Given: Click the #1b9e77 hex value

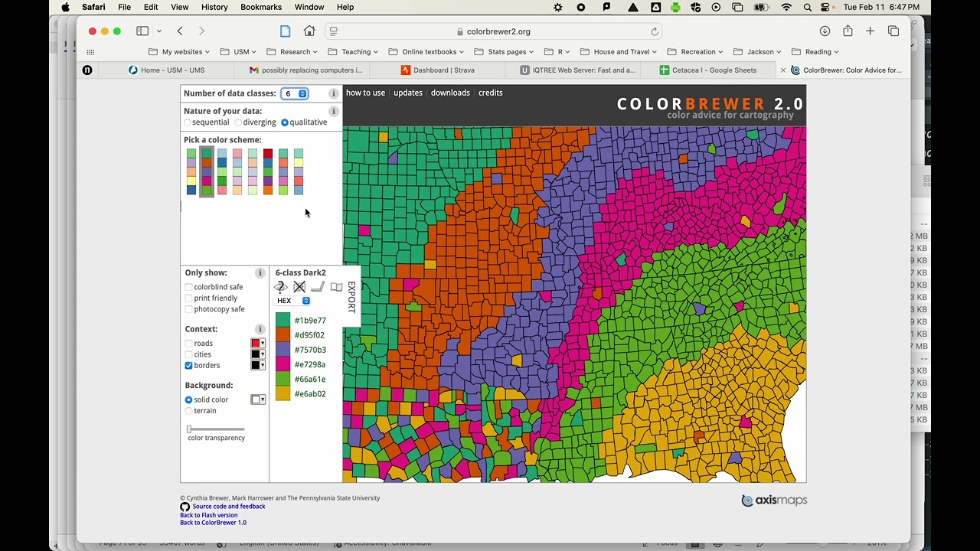Looking at the screenshot, I should click(310, 321).
